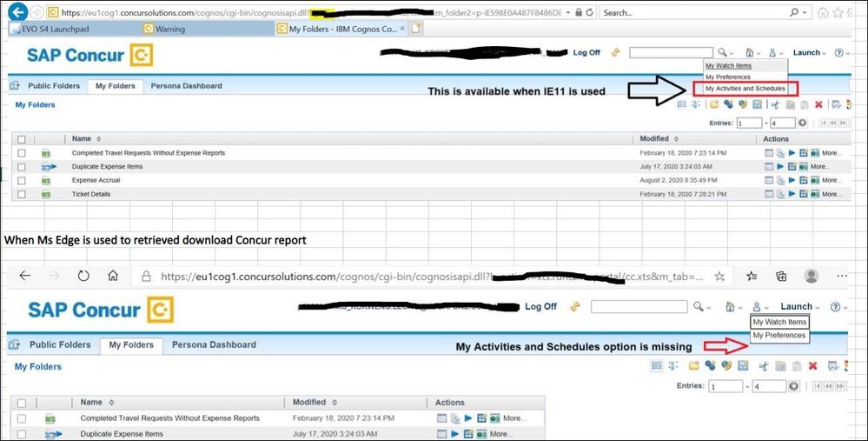Select List View icon in Edge Cognos toolbar
868x441 pixels.
(x=657, y=365)
